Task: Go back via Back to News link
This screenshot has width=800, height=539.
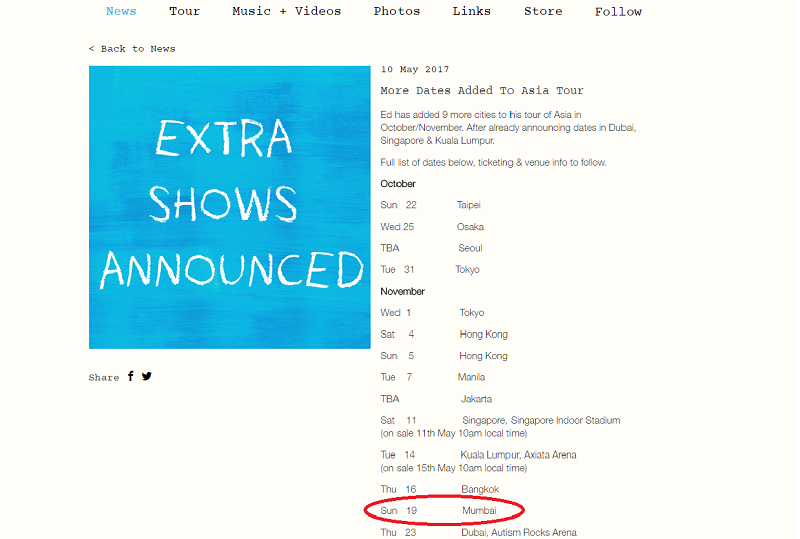Action: [132, 49]
